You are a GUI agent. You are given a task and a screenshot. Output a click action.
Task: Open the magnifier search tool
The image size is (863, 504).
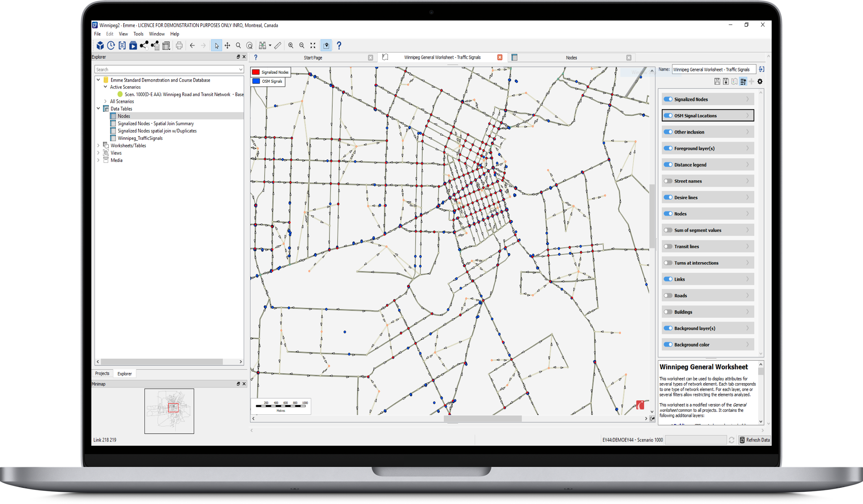tap(238, 45)
